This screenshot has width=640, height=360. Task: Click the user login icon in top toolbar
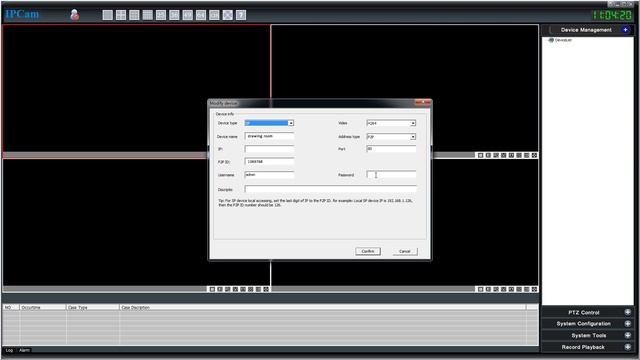[75, 15]
